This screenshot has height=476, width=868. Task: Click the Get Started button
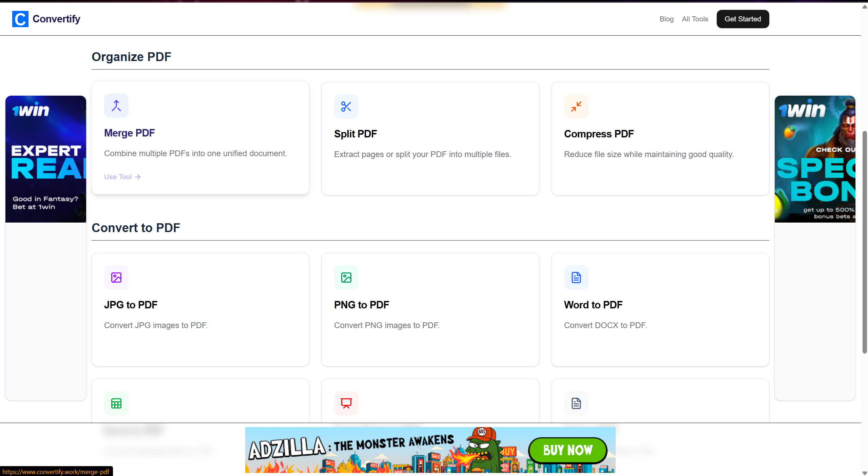[x=742, y=19]
